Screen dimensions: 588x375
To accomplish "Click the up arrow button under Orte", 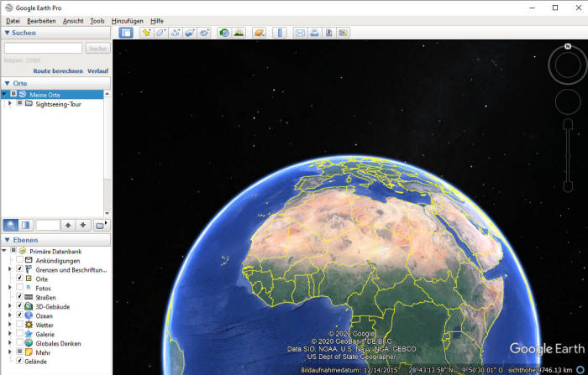I will click(68, 225).
